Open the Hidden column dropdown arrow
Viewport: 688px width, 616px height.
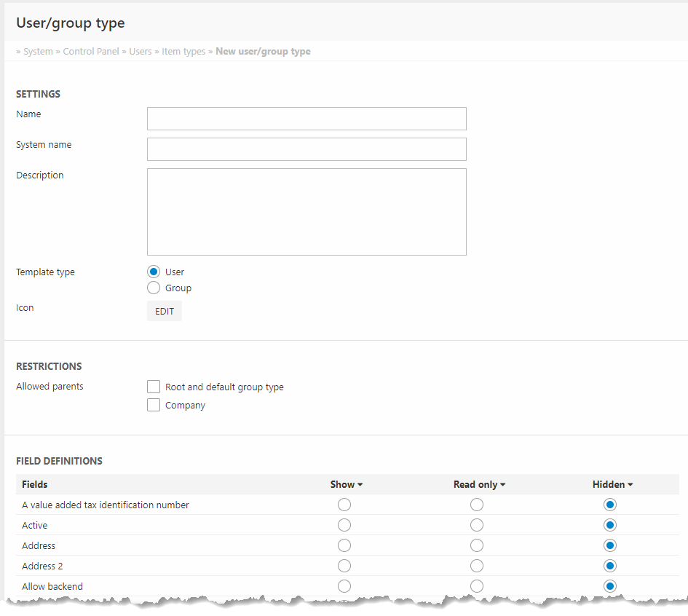click(630, 485)
